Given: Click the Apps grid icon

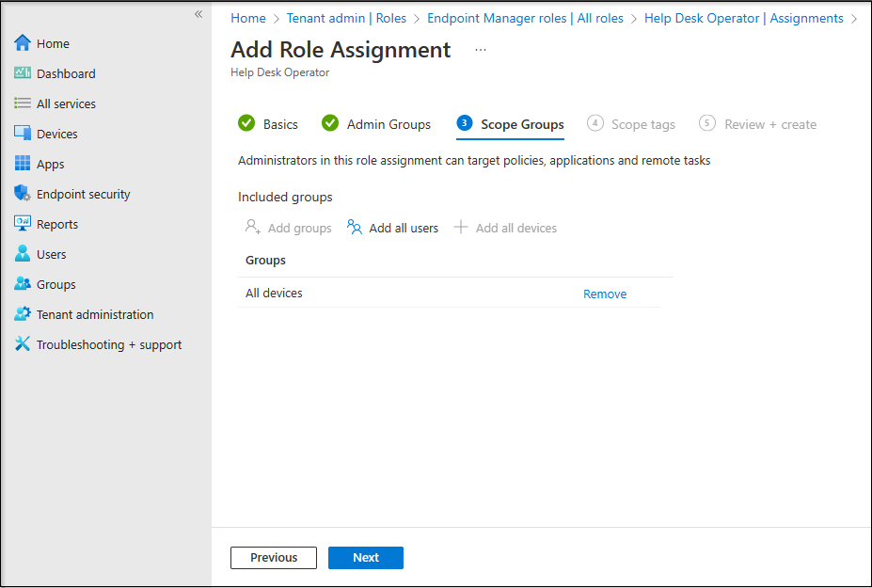Looking at the screenshot, I should point(23,164).
